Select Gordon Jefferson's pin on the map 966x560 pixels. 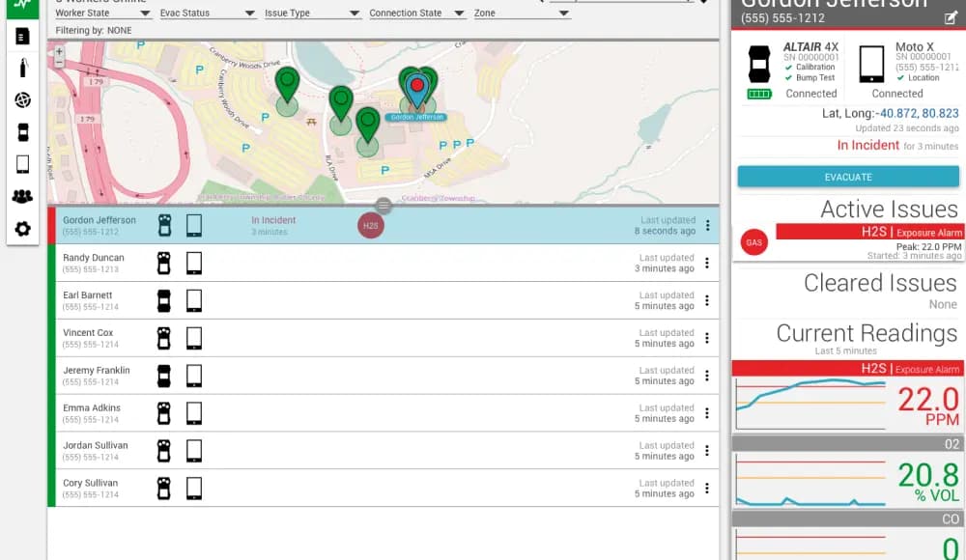point(416,85)
